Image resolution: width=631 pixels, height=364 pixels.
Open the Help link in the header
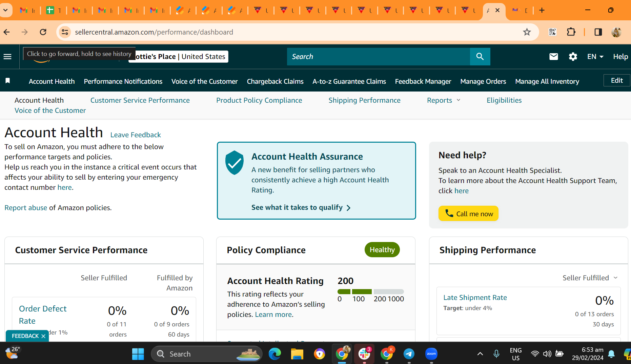click(620, 57)
